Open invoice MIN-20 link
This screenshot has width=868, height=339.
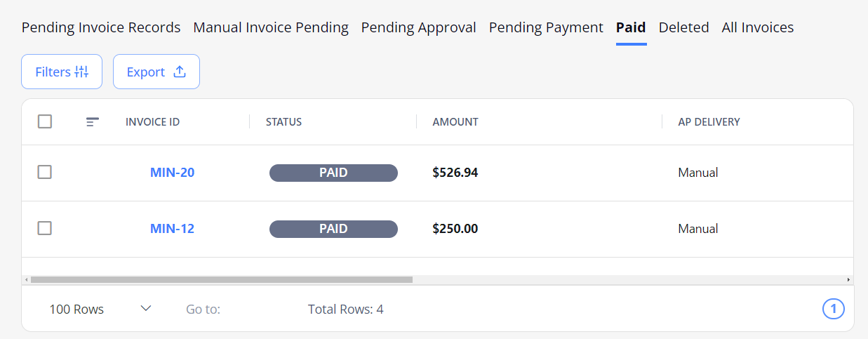point(172,173)
